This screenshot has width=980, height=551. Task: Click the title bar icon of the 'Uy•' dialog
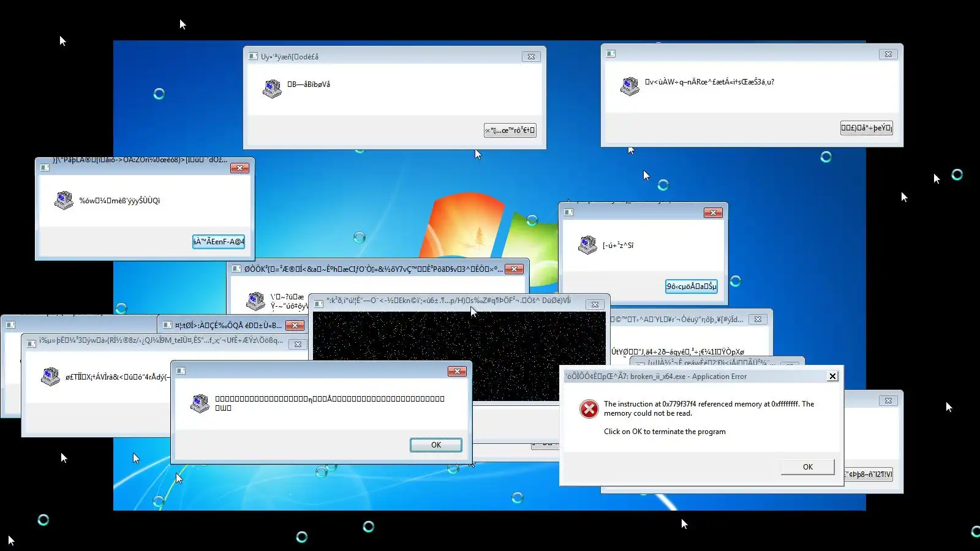click(x=253, y=56)
